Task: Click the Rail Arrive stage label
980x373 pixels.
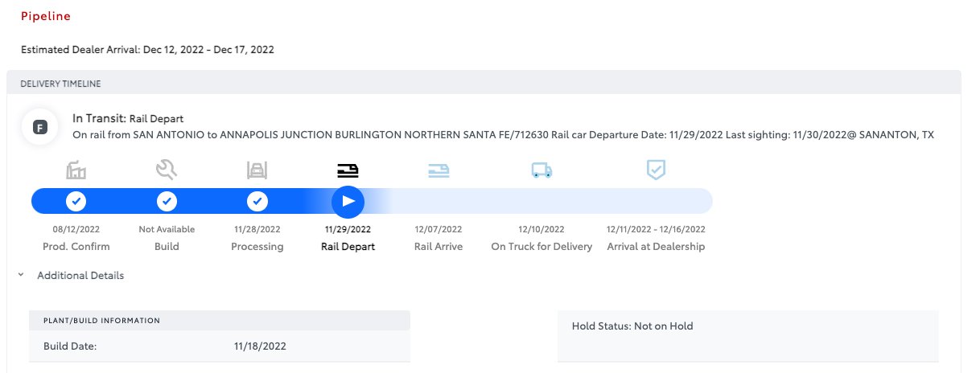Action: click(439, 247)
